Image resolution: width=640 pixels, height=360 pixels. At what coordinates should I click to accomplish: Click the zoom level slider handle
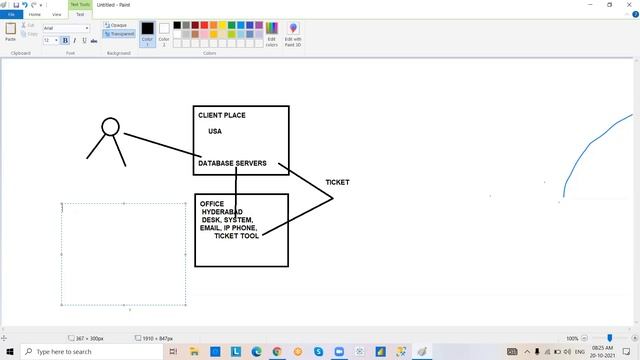click(x=609, y=338)
